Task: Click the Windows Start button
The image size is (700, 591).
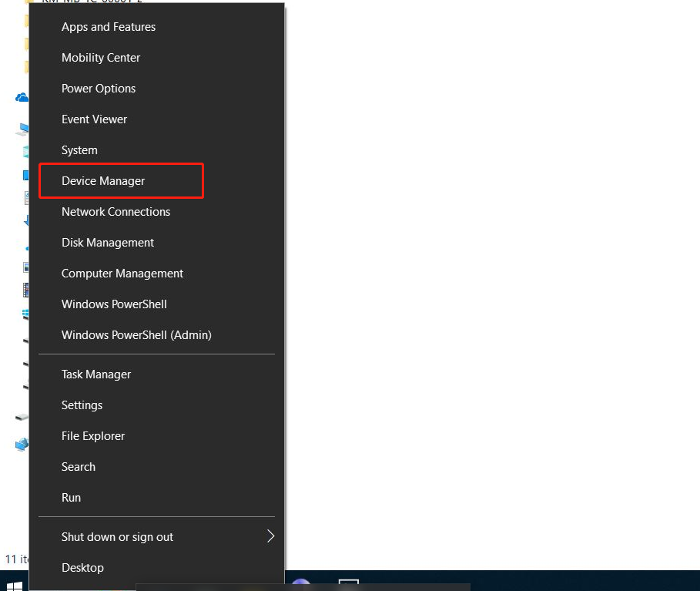Action: click(14, 583)
